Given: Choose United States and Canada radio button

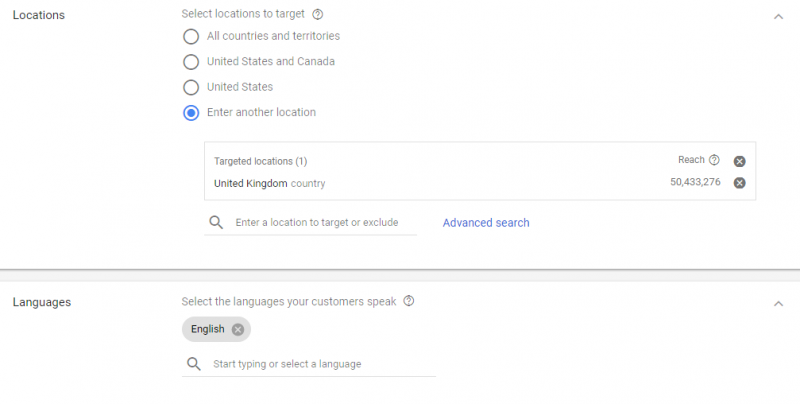Looking at the screenshot, I should 191,62.
